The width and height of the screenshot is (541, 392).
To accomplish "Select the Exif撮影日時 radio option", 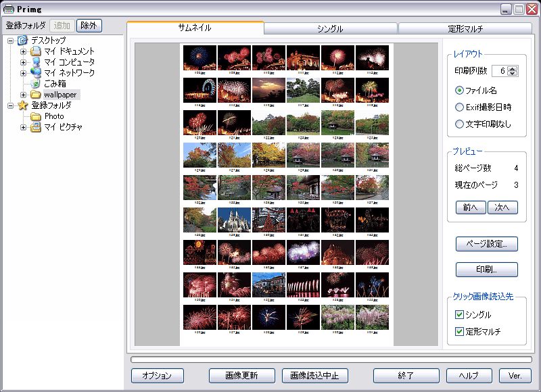I will tap(460, 107).
